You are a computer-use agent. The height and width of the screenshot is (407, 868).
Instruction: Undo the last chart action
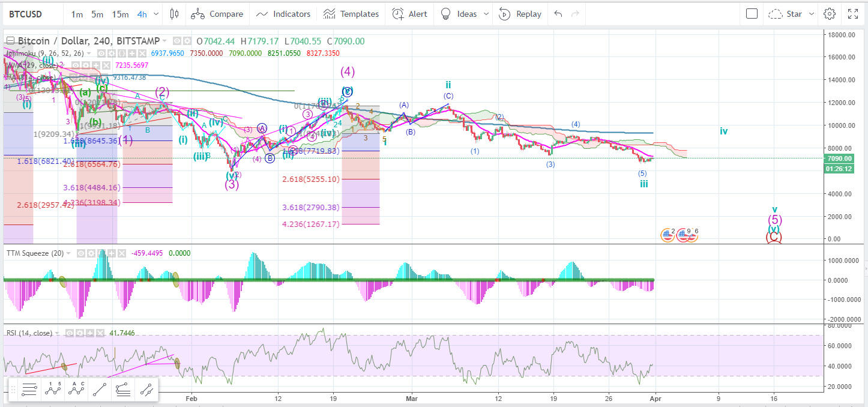tap(558, 14)
